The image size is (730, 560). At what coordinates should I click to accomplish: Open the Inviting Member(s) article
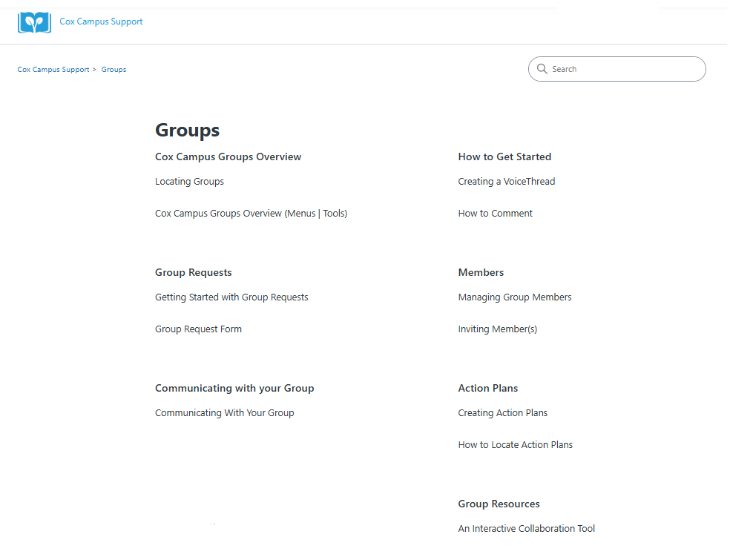click(498, 329)
